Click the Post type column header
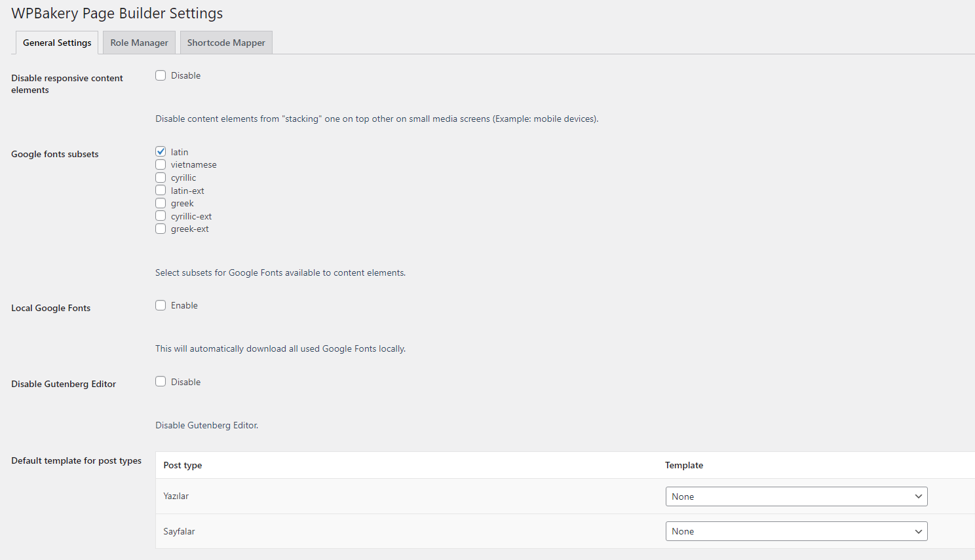 click(183, 465)
